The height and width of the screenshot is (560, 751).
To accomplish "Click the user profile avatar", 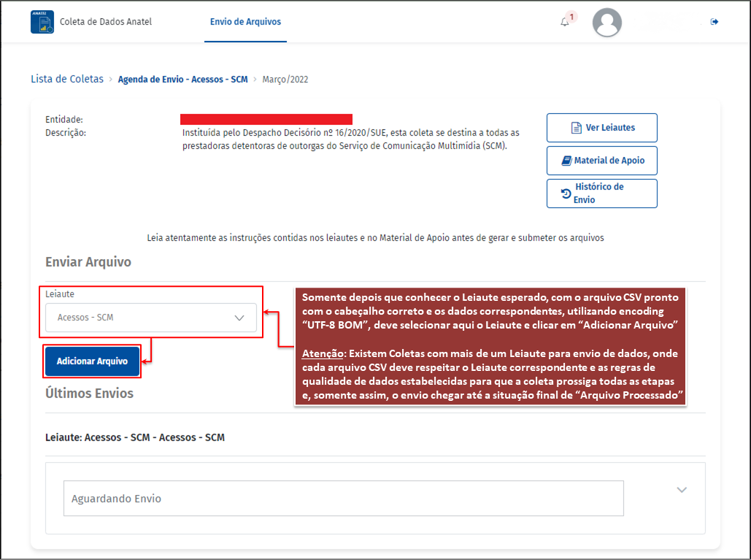I will tap(606, 23).
